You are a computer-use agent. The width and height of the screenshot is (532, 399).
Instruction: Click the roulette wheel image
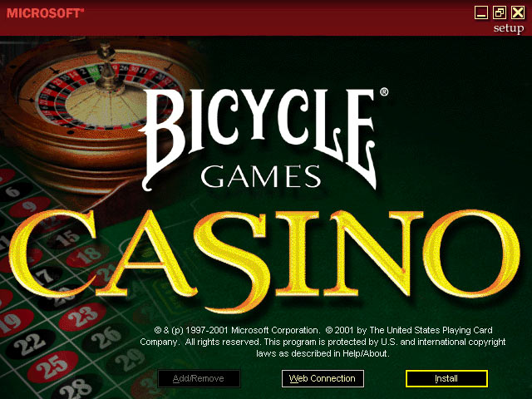101,112
